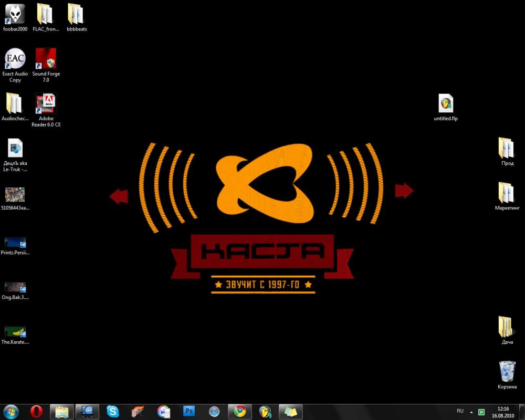The image size is (525, 420).
Task: Select the Прод folder icon
Action: (x=506, y=148)
